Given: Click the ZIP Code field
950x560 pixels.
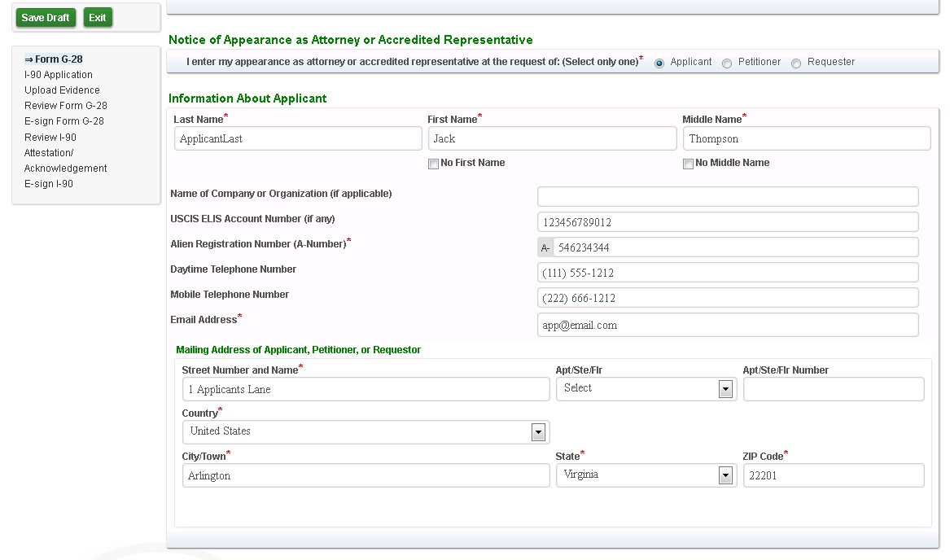Looking at the screenshot, I should point(833,475).
